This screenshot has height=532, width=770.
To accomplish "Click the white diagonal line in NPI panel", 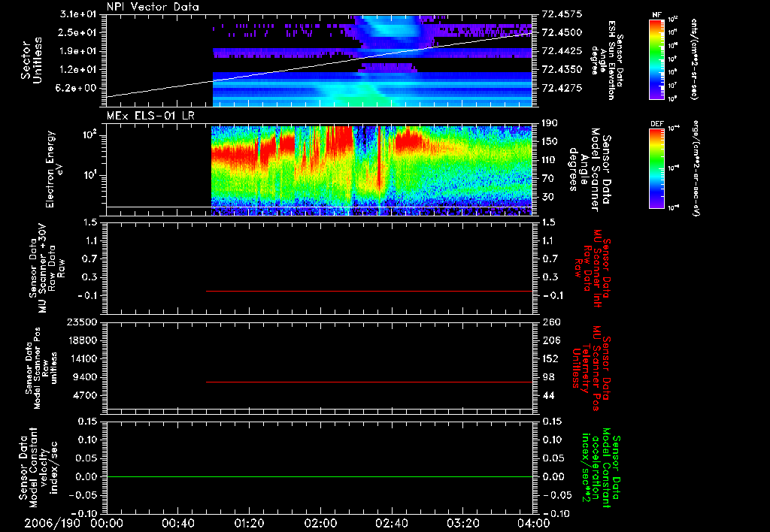I will point(320,65).
